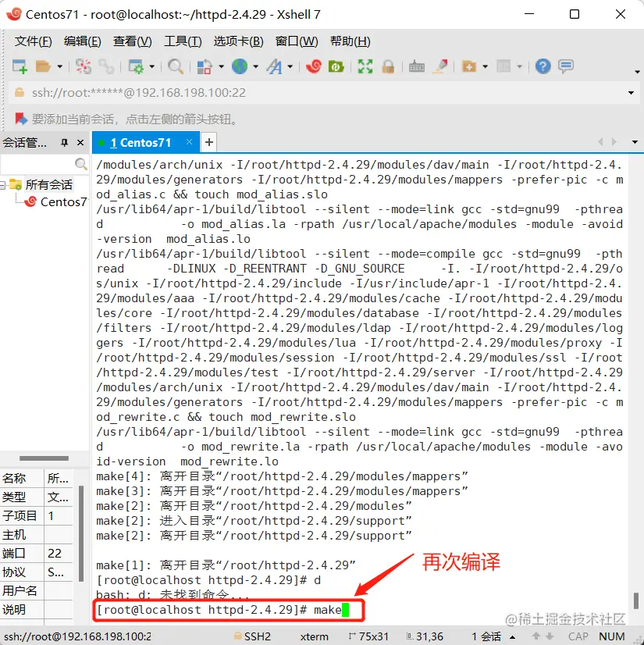This screenshot has height=645, width=644.
Task: Open the dropdown arrow beside Open folder
Action: click(x=59, y=66)
